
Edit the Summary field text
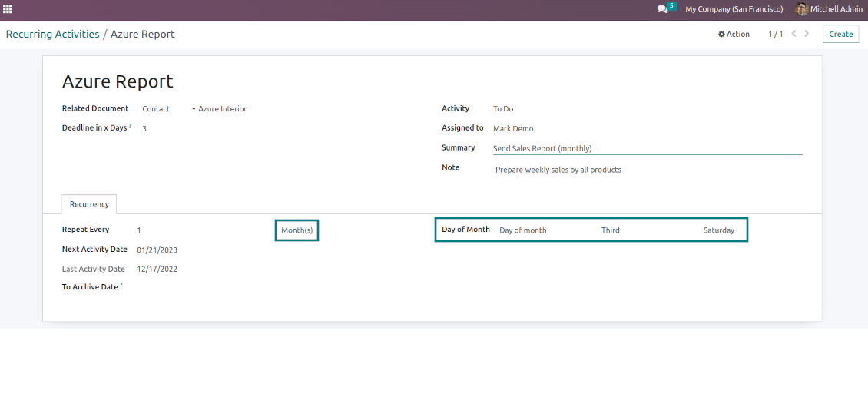pyautogui.click(x=647, y=148)
